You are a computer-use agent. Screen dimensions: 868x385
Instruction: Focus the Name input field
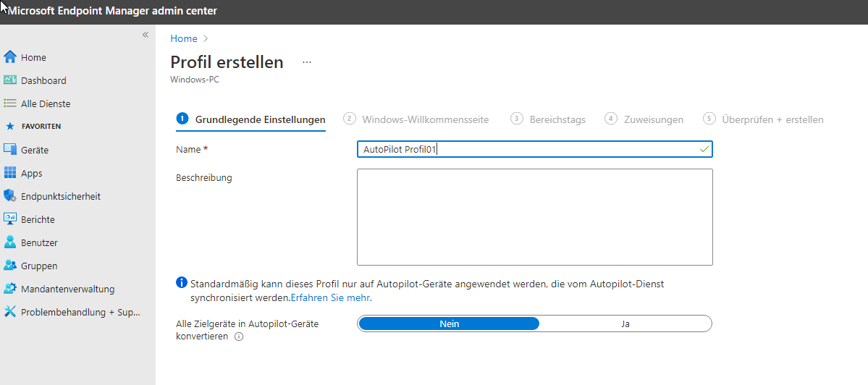(x=535, y=149)
